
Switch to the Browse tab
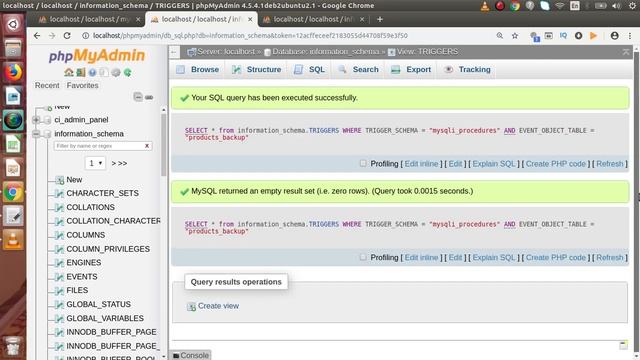tap(198, 69)
